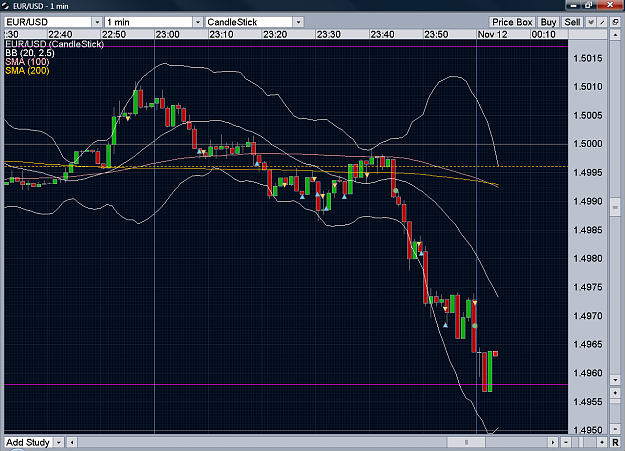Open the CandleStick chart type dropdown arrow
Viewport: 625px width, 451px height.
pyautogui.click(x=299, y=22)
